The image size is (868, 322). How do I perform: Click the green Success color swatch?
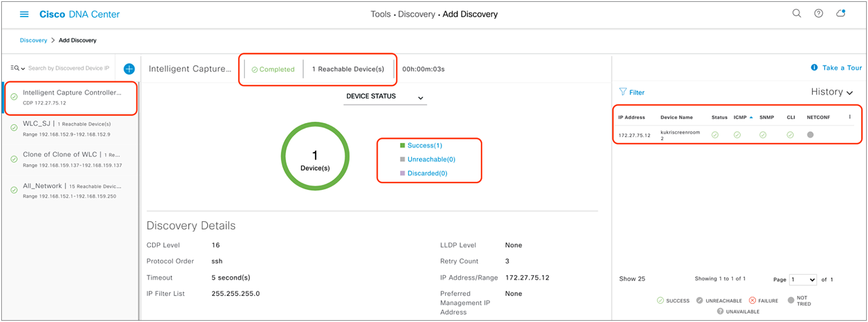[402, 146]
